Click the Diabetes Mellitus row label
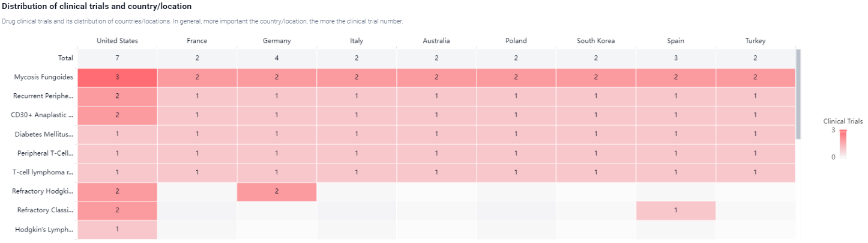 coord(43,134)
